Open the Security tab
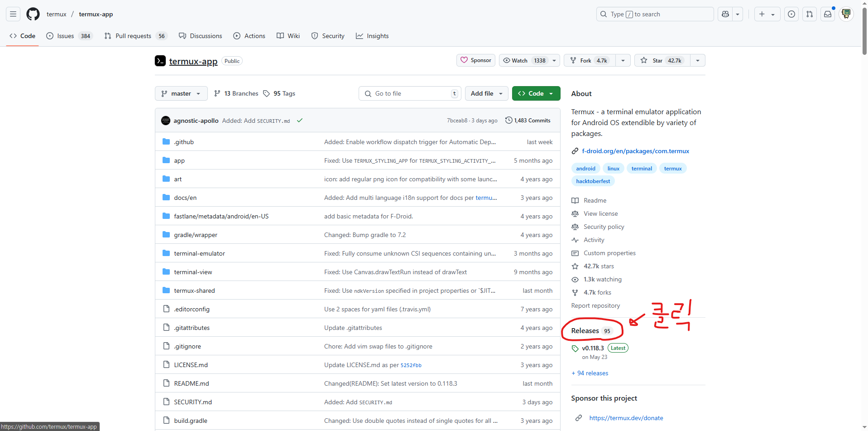This screenshot has height=431, width=868. (328, 36)
